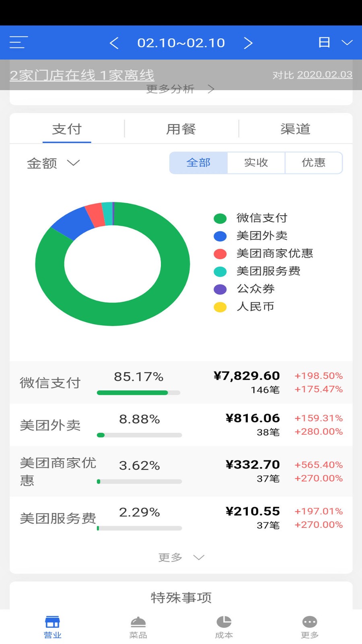The height and width of the screenshot is (644, 362).
Task: Tap the amount ¥816.06
Action: 253,418
